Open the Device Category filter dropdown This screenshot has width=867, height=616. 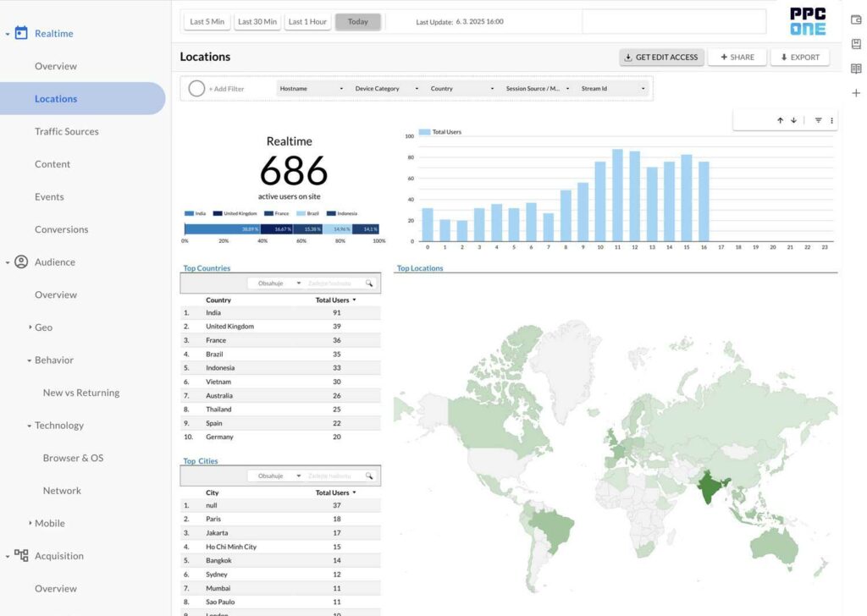click(387, 88)
